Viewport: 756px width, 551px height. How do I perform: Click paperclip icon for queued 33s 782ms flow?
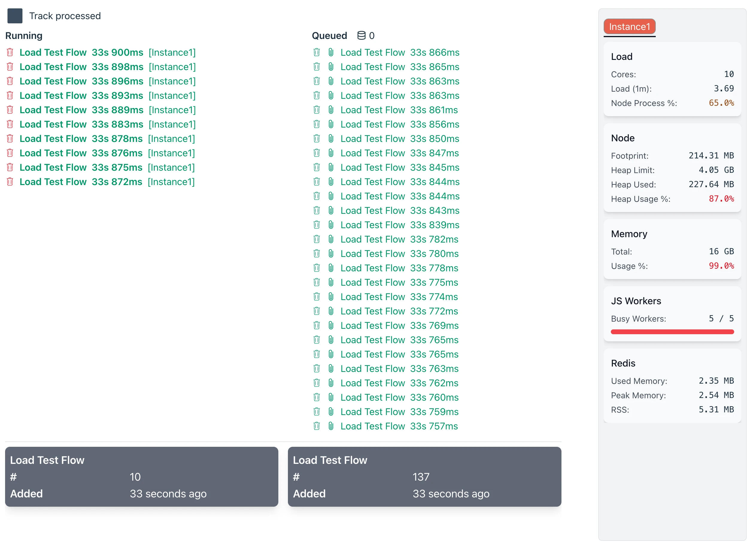pyautogui.click(x=331, y=239)
